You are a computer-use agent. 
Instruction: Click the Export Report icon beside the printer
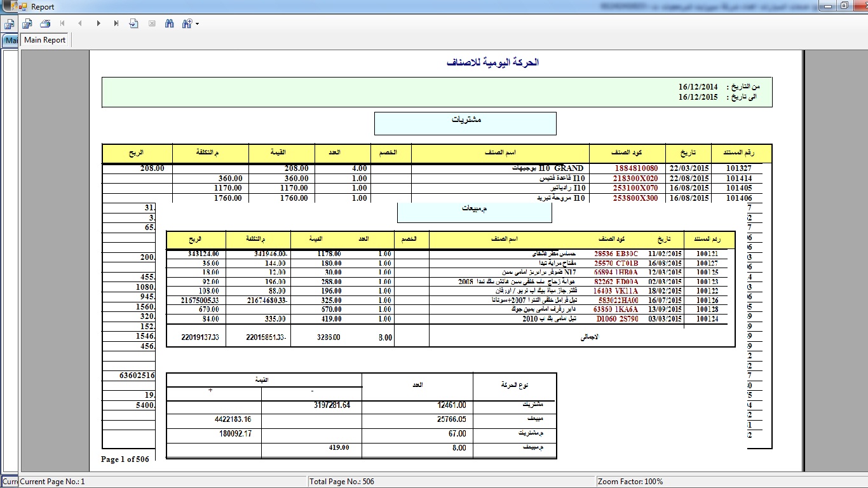tap(27, 24)
